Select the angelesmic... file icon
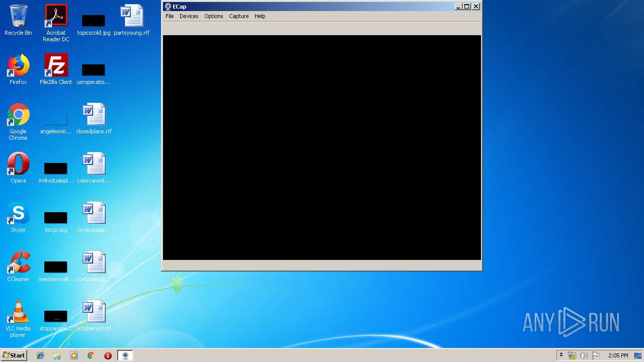 (x=56, y=123)
